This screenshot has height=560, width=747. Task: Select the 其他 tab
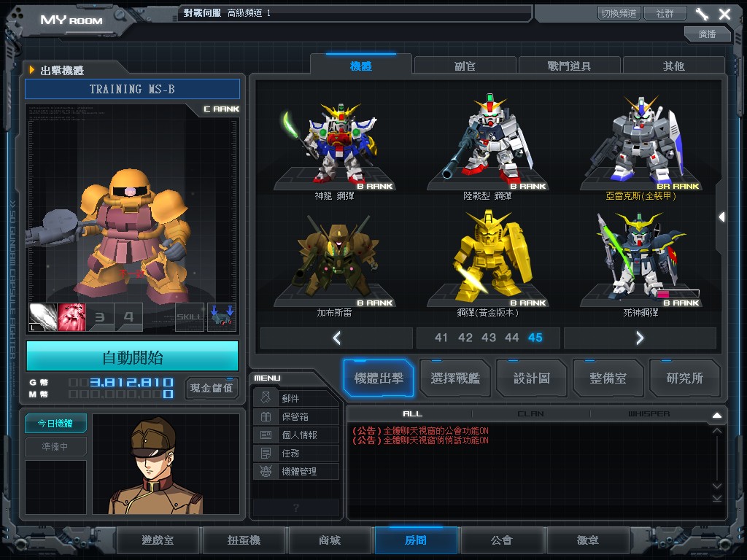(x=673, y=66)
